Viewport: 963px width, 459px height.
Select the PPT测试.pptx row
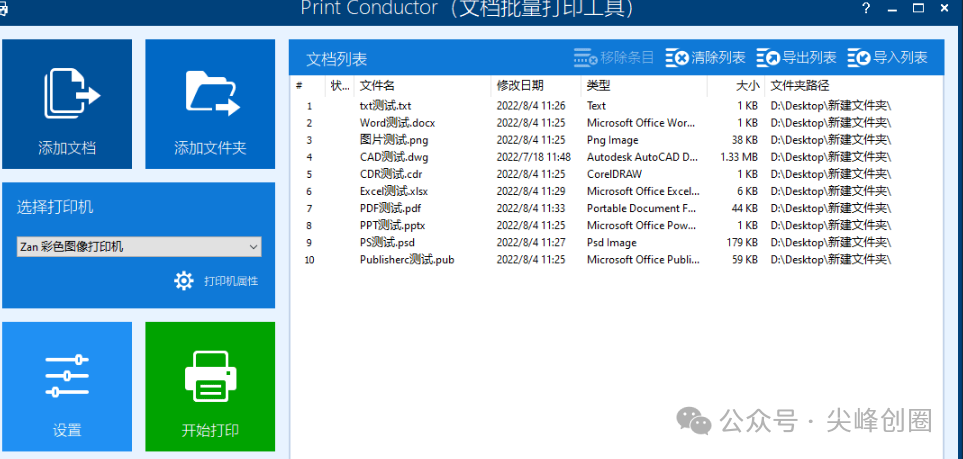[x=617, y=226]
